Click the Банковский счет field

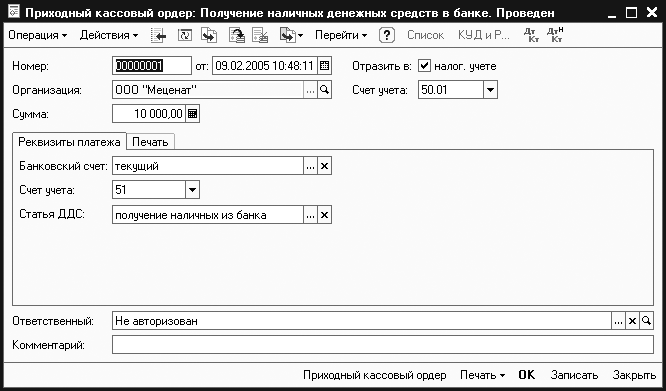click(x=208, y=166)
